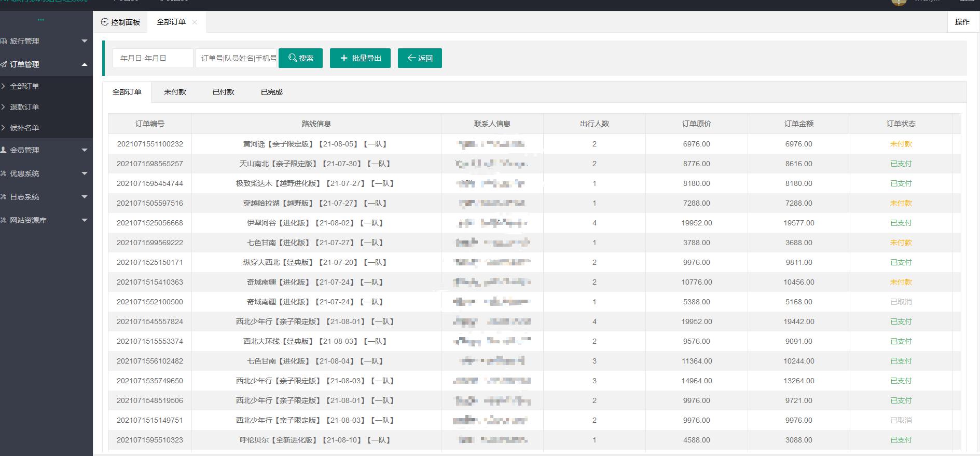Switch to the 控制面板 tab
Screen dimensions: 980x456
pyautogui.click(x=120, y=22)
